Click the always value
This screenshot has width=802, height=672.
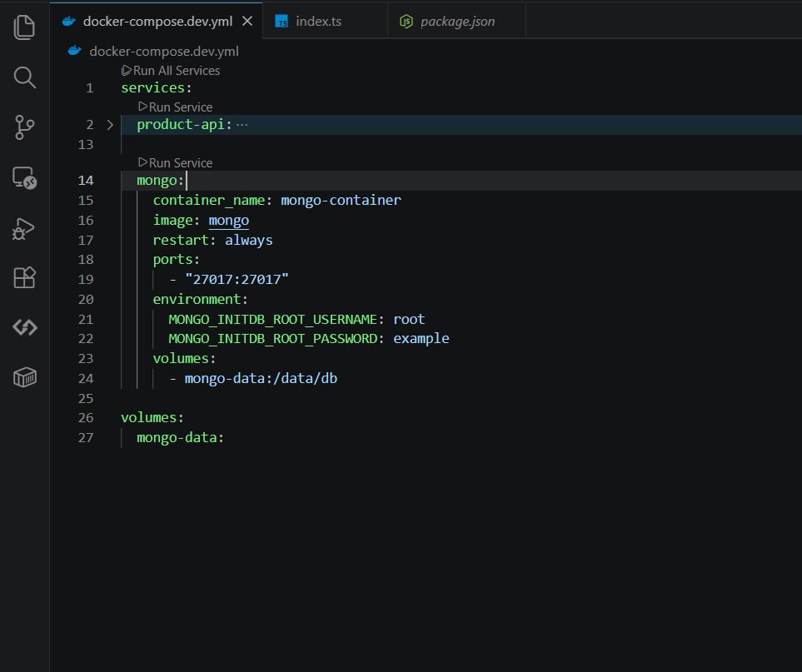248,240
